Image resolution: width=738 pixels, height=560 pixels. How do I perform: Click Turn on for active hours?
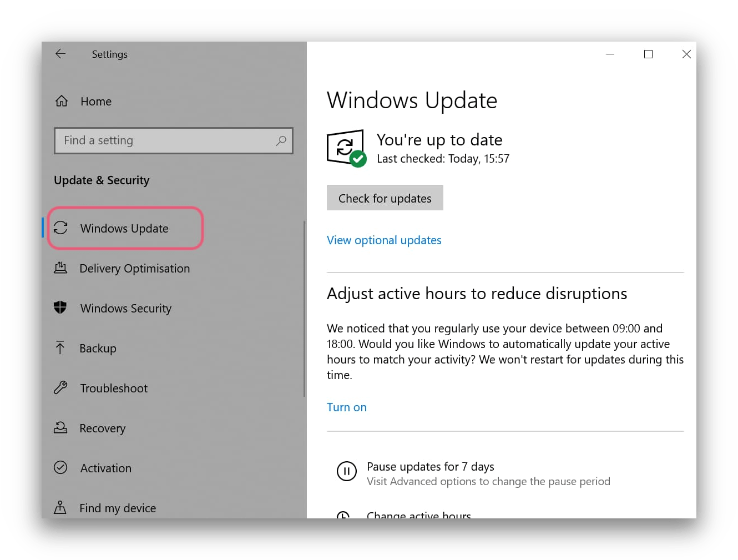tap(347, 407)
